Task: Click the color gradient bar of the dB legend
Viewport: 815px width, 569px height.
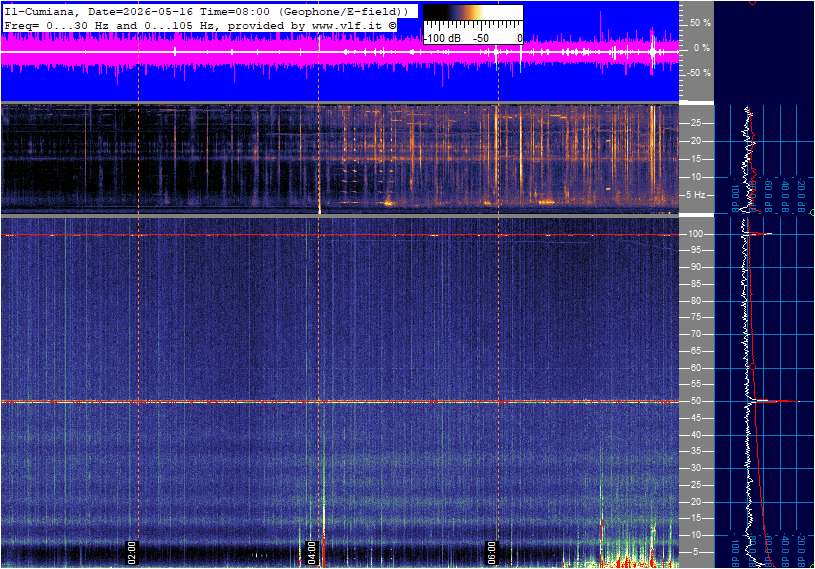Action: coord(473,13)
